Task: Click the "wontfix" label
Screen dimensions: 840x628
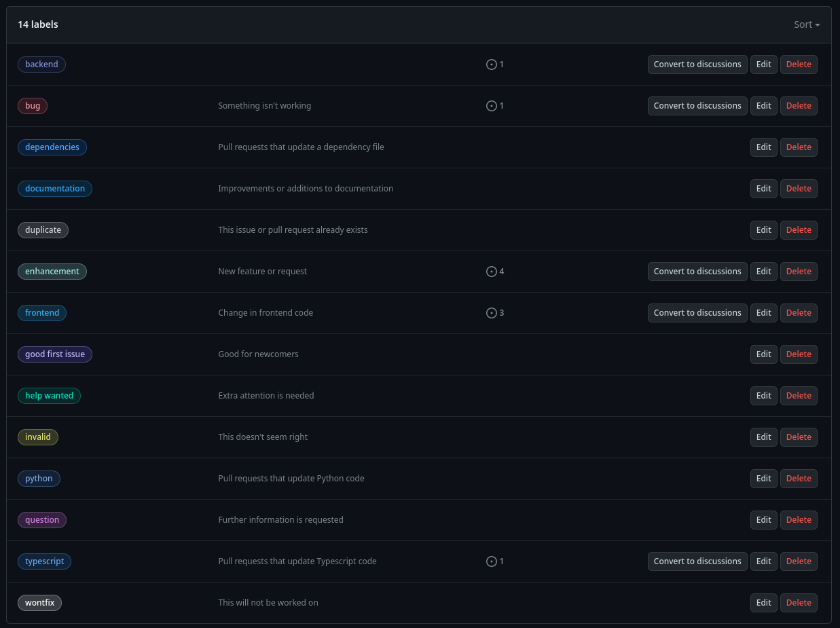Action: click(x=39, y=602)
